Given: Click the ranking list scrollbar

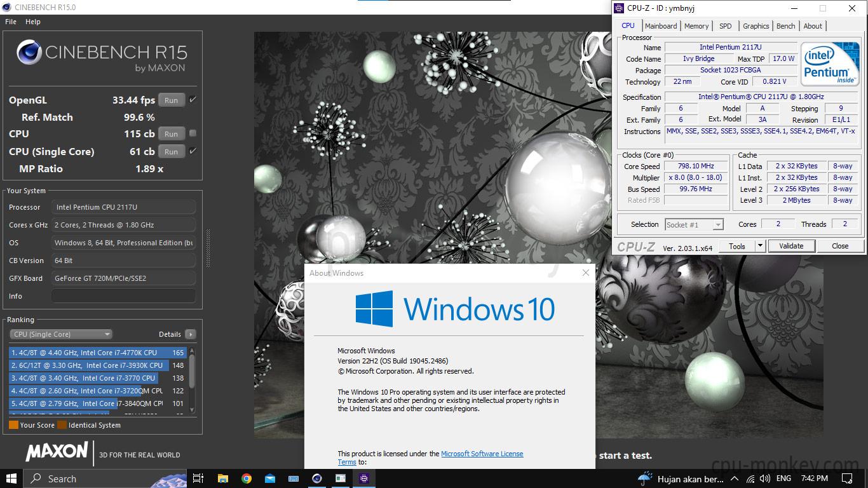Looking at the screenshot, I should click(x=192, y=372).
